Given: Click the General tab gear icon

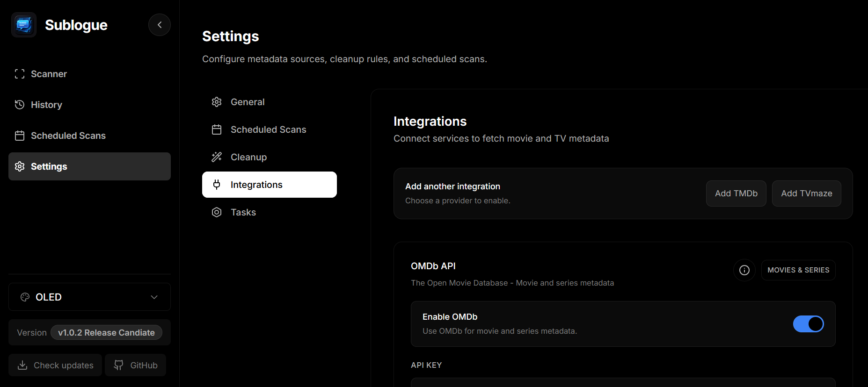Looking at the screenshot, I should coord(217,102).
